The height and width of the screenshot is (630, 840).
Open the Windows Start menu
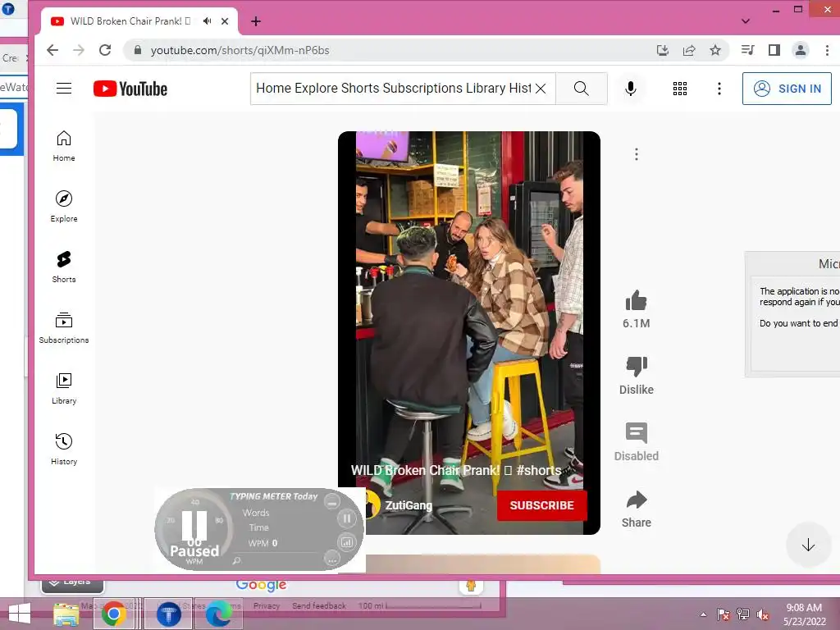point(20,614)
